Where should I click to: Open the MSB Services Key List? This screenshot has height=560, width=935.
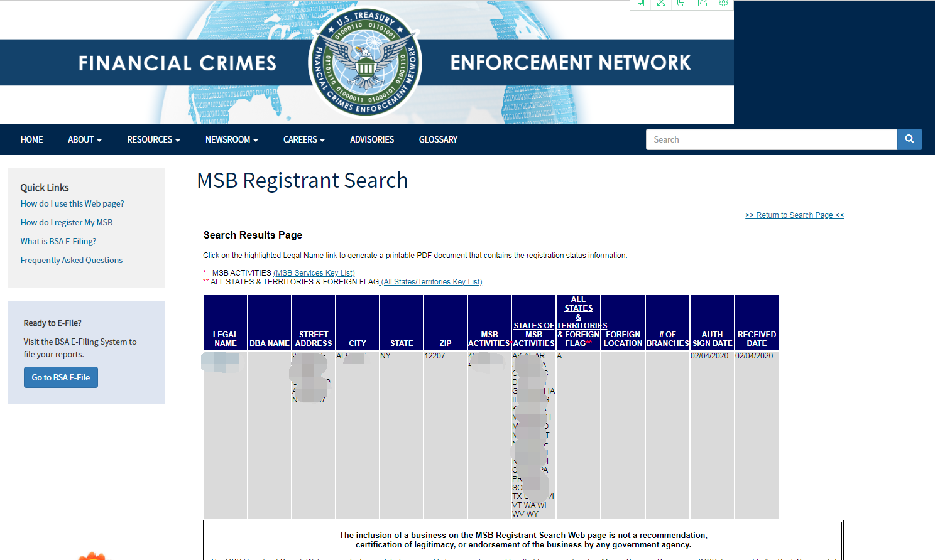[x=314, y=272]
